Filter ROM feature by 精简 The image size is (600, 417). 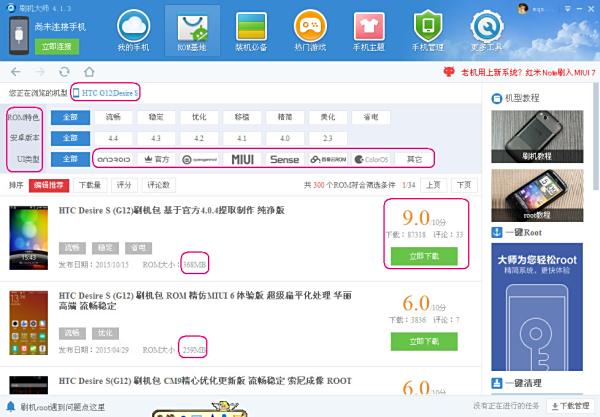click(285, 117)
